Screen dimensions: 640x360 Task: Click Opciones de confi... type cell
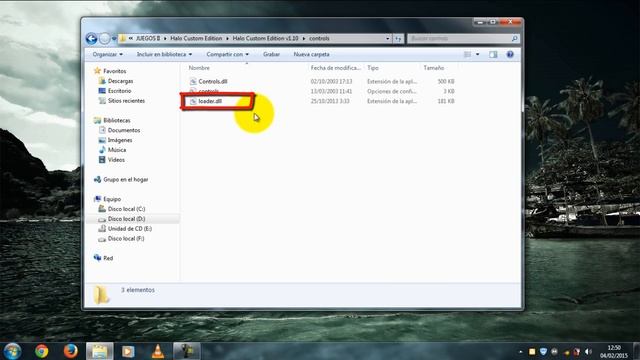pos(391,91)
